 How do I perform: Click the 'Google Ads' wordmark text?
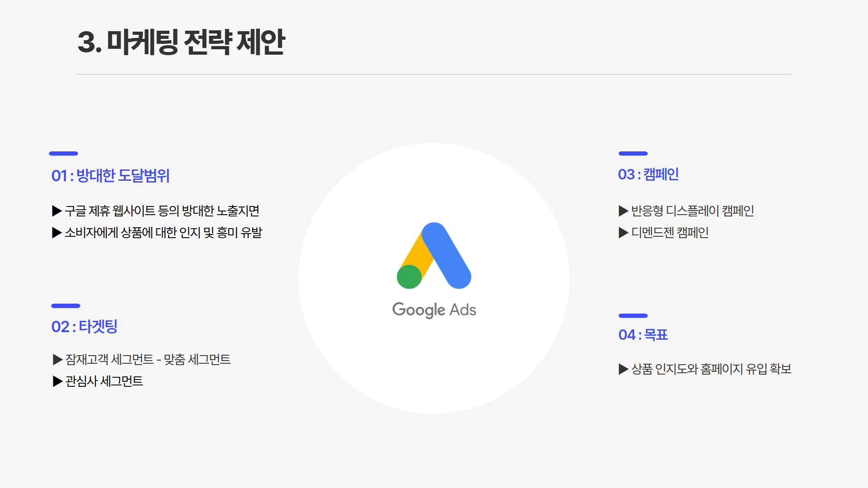tap(434, 310)
